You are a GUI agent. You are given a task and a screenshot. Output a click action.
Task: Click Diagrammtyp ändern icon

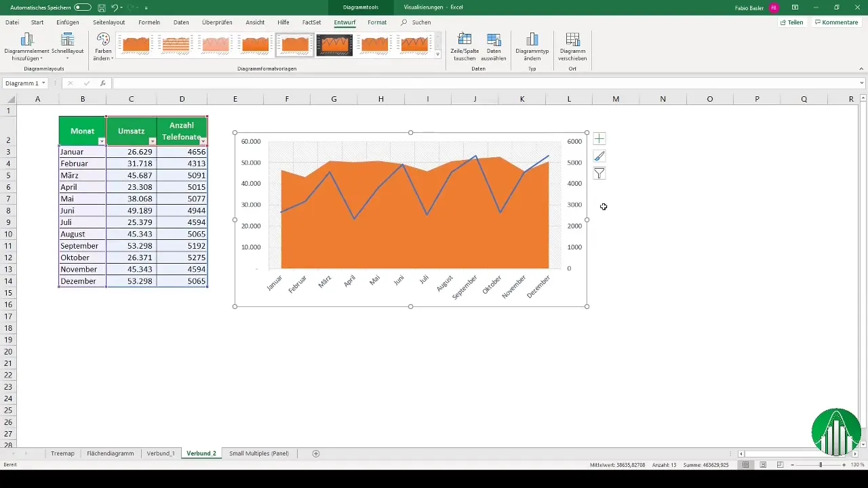[532, 39]
